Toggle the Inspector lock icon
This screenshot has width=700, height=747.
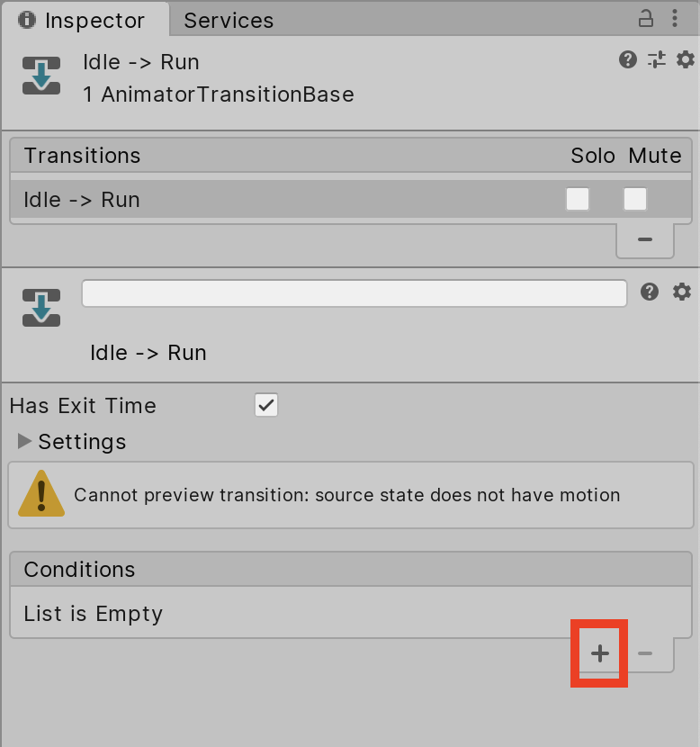(646, 19)
